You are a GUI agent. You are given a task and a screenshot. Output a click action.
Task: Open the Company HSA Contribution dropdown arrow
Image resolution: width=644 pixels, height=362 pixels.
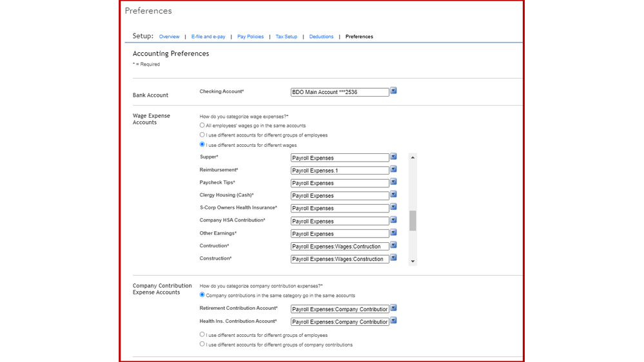pyautogui.click(x=393, y=220)
